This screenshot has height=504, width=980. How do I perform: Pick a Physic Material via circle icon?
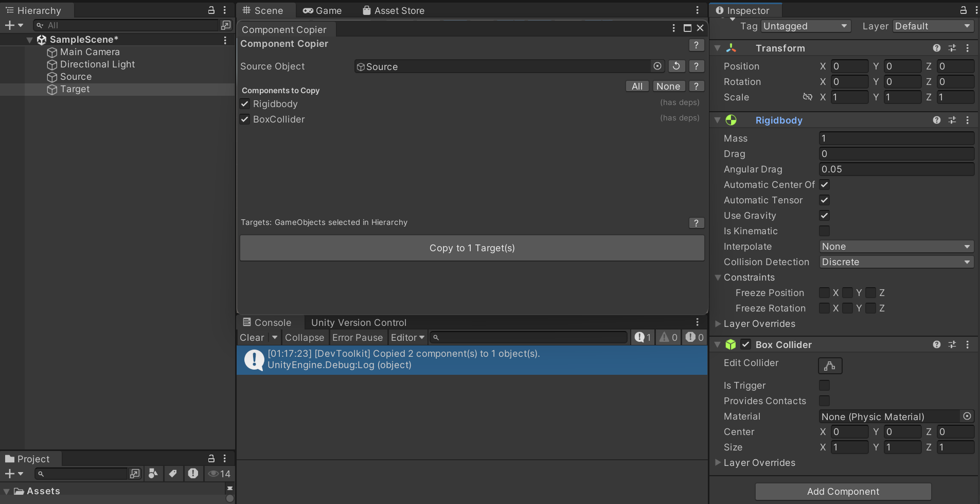click(967, 416)
